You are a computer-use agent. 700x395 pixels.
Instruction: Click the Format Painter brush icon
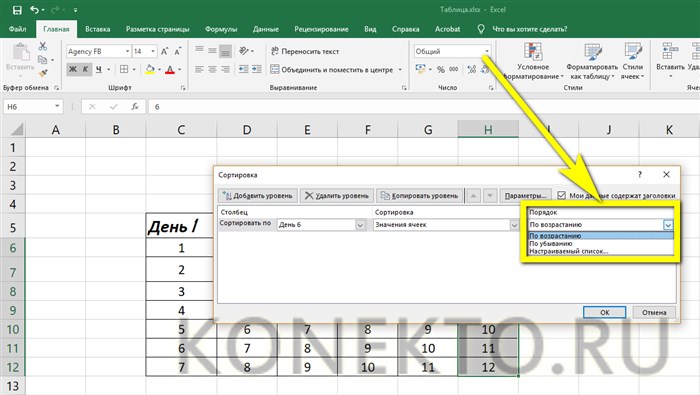click(43, 73)
